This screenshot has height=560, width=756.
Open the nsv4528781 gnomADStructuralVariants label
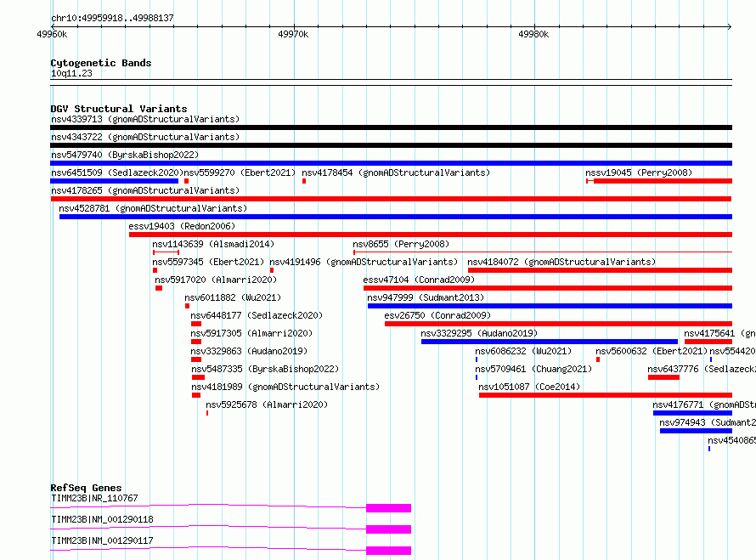click(153, 208)
